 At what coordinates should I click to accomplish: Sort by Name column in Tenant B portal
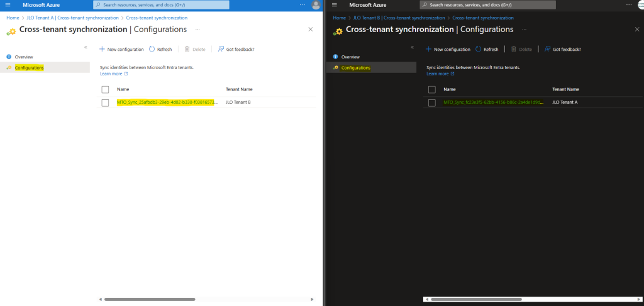pos(449,89)
